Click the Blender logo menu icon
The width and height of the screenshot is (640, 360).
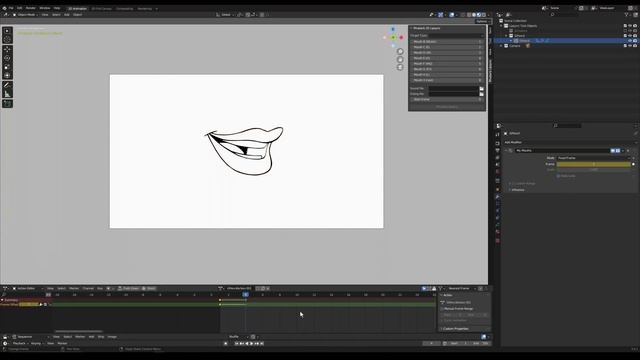click(x=4, y=8)
